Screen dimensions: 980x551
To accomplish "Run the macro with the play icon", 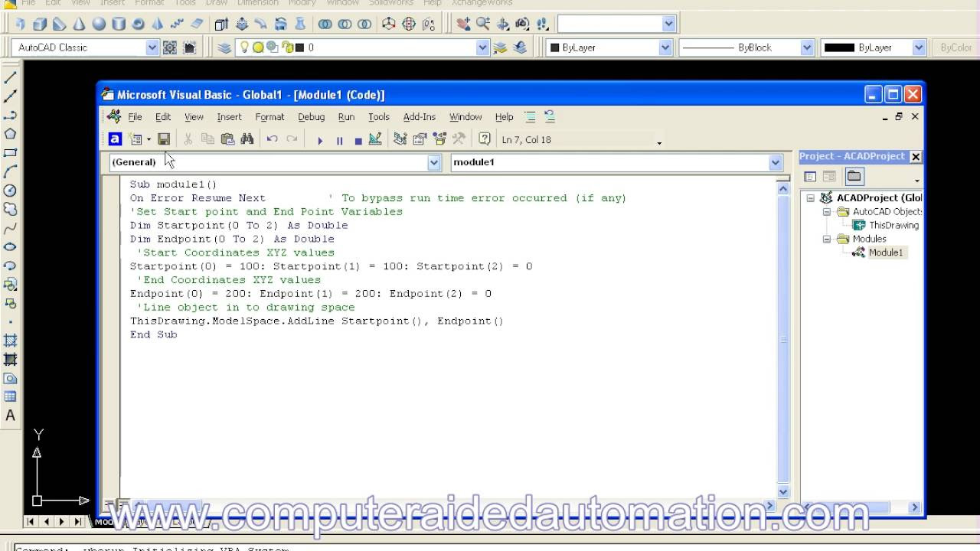I will (320, 140).
